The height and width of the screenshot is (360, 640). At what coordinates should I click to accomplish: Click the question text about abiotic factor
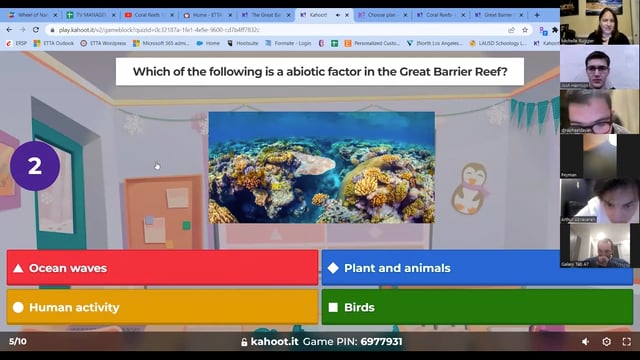320,71
